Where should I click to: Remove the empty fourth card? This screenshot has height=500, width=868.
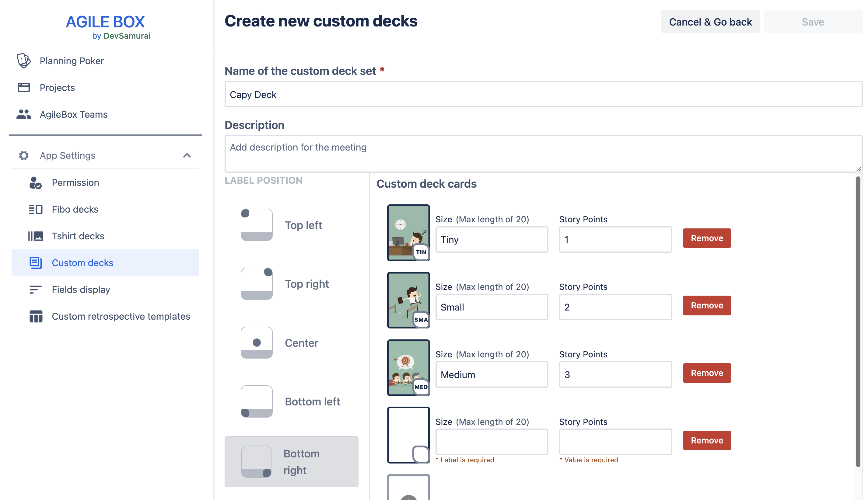coord(706,440)
